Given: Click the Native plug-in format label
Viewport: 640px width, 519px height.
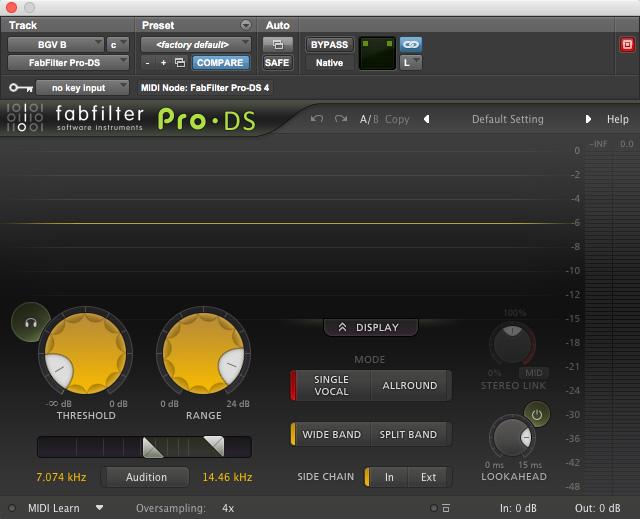Looking at the screenshot, I should [x=329, y=62].
